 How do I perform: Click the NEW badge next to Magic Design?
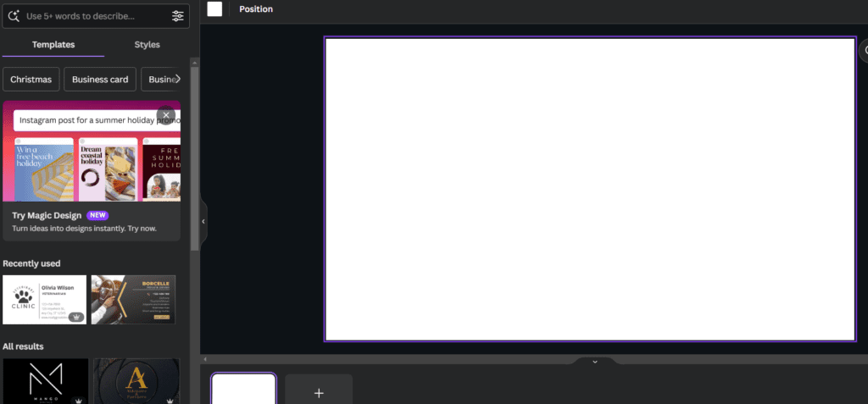tap(97, 215)
